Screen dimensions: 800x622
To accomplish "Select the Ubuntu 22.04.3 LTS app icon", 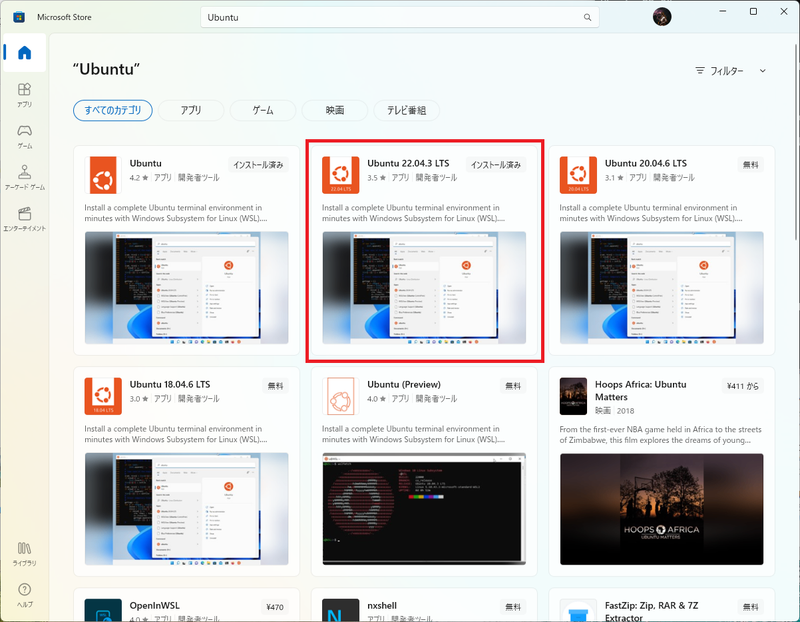I will pyautogui.click(x=341, y=174).
